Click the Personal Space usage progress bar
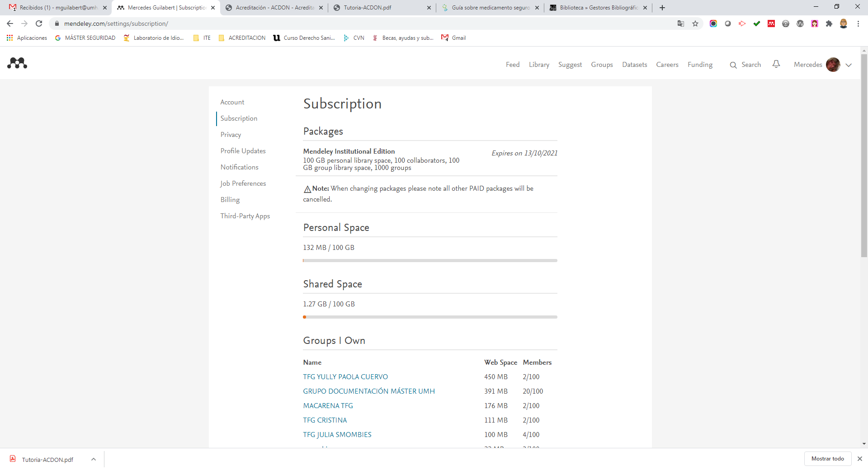The width and height of the screenshot is (868, 470). tap(430, 261)
